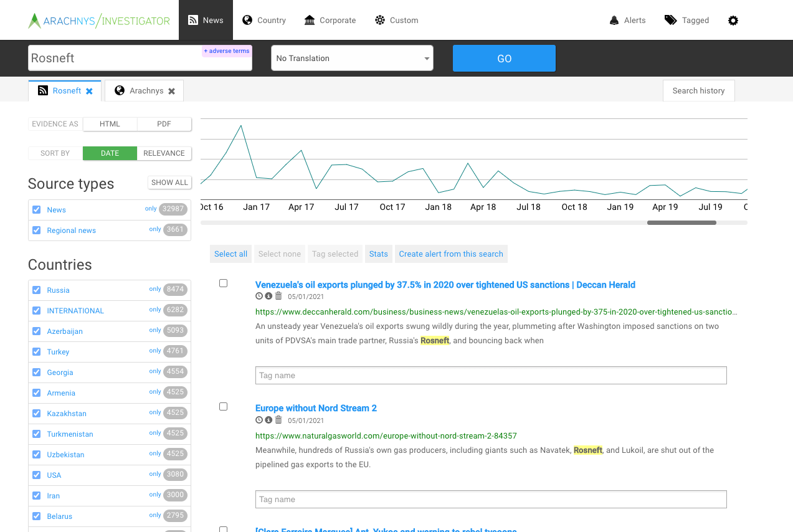Uncheck the Turkey checkbox
Image resolution: width=793 pixels, height=532 pixels.
click(37, 352)
